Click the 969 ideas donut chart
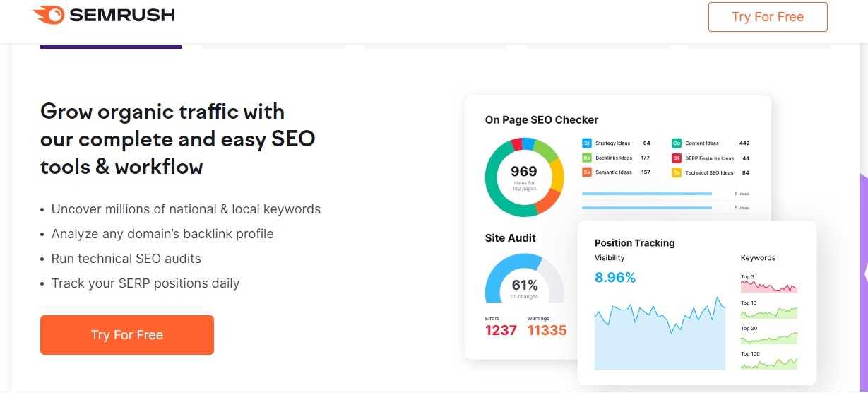The height and width of the screenshot is (393, 868). [525, 177]
